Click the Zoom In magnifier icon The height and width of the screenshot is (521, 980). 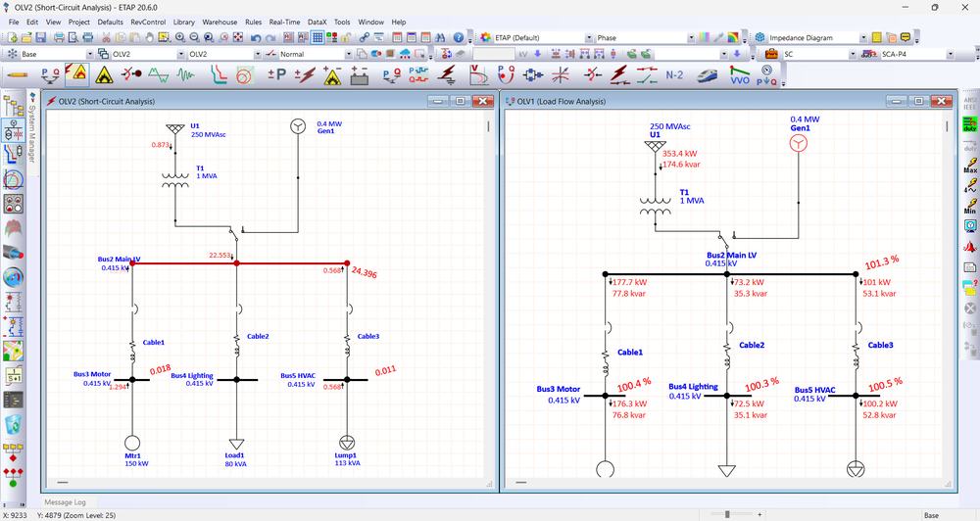[180, 37]
